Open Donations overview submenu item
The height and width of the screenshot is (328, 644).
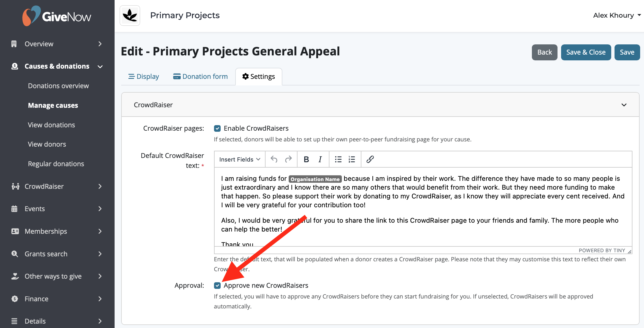58,86
